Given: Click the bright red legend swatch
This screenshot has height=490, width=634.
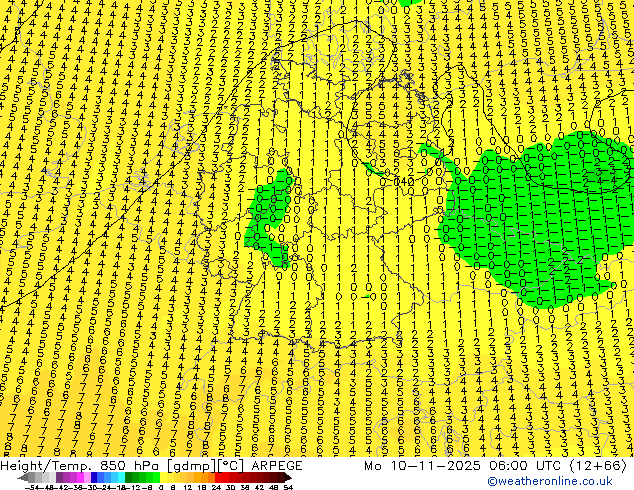Looking at the screenshot, I should 218,478.
